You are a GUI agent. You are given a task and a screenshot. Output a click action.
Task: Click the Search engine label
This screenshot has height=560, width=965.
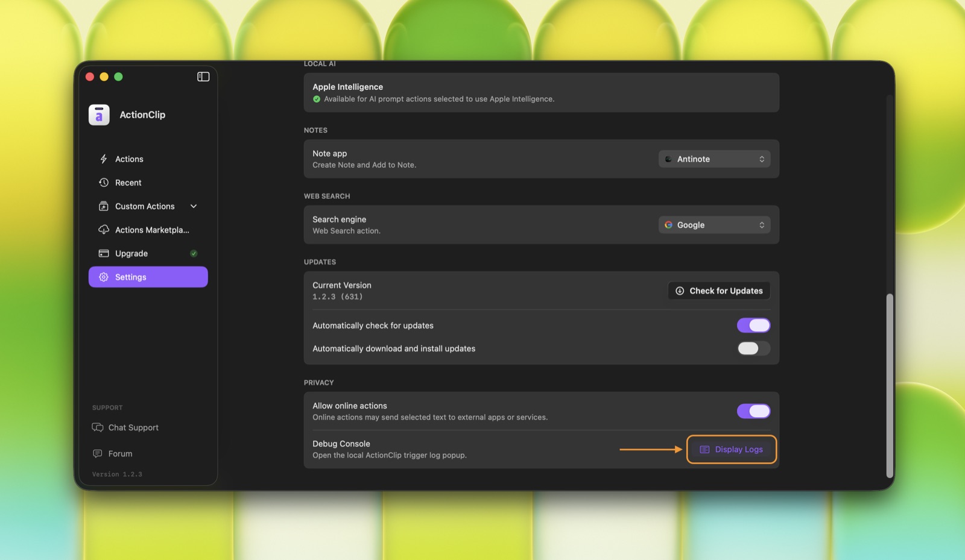click(x=339, y=219)
